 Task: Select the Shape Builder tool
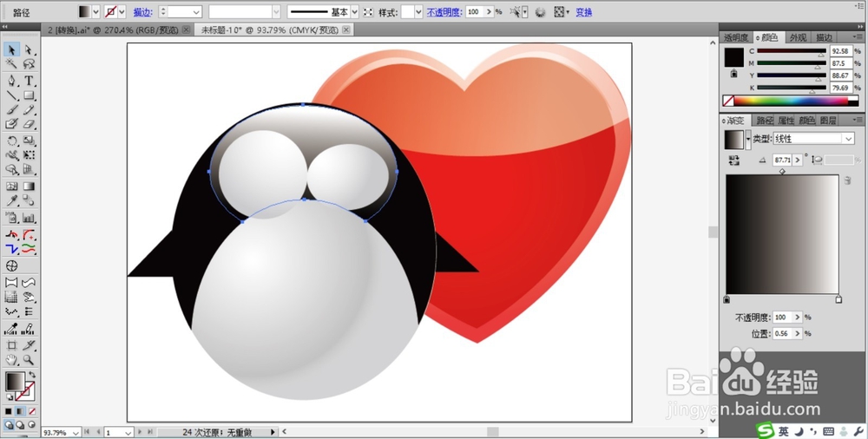pyautogui.click(x=11, y=170)
